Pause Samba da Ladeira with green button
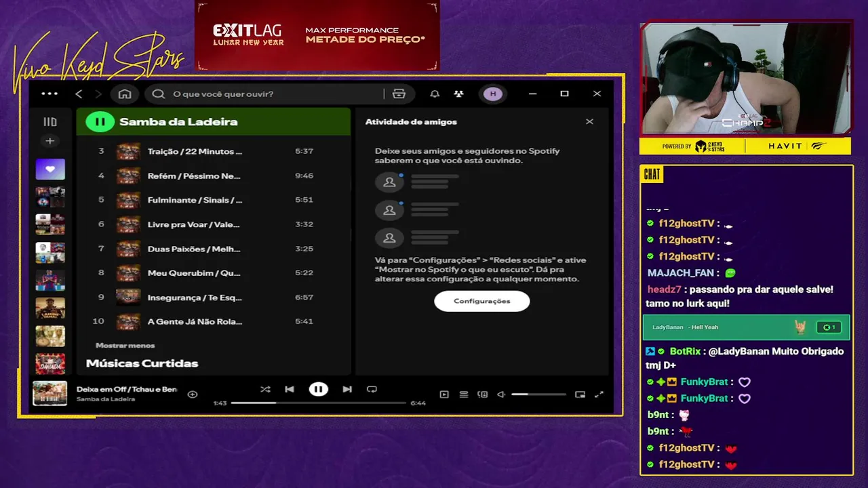The height and width of the screenshot is (488, 868). click(100, 122)
